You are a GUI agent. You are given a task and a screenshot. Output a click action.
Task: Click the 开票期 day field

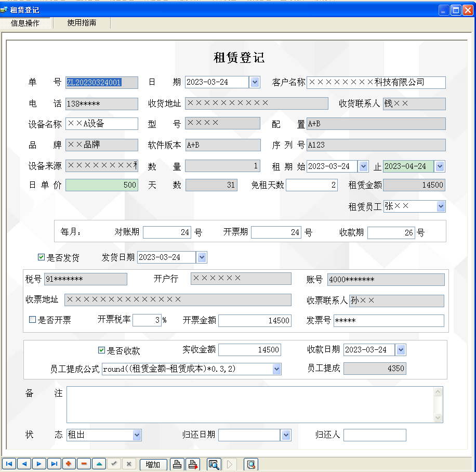276,232
